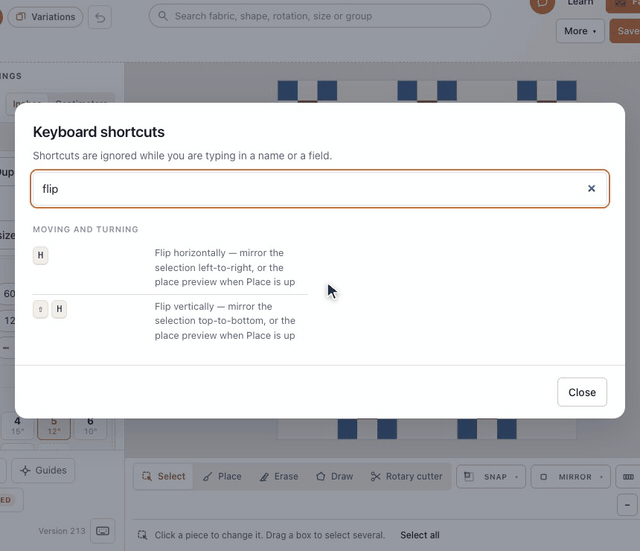Click the Keyboard shortcuts dialog title
The width and height of the screenshot is (640, 551).
click(99, 132)
